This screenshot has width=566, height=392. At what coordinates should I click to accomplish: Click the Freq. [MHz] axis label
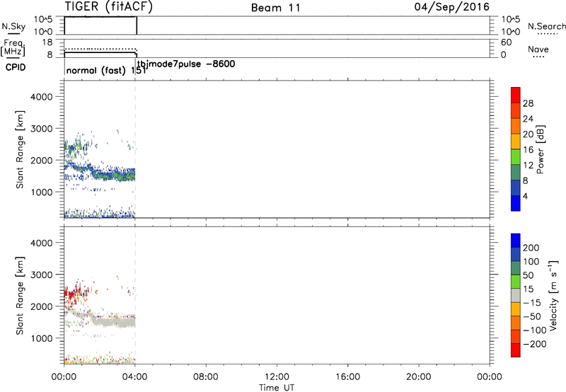(x=13, y=47)
